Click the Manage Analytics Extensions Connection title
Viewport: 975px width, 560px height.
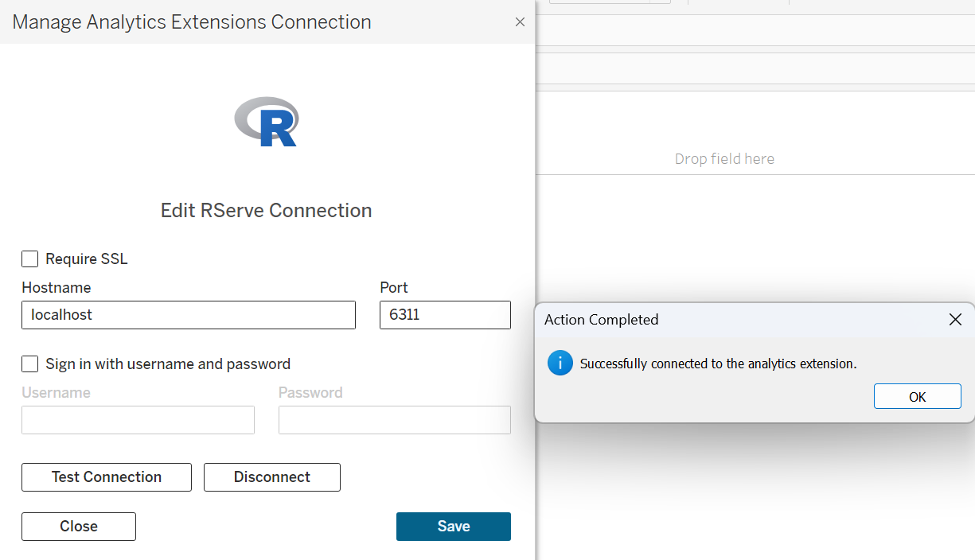192,22
